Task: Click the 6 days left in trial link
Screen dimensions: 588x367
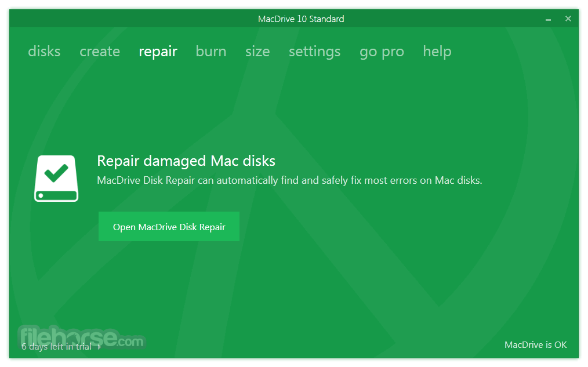Action: (56, 346)
